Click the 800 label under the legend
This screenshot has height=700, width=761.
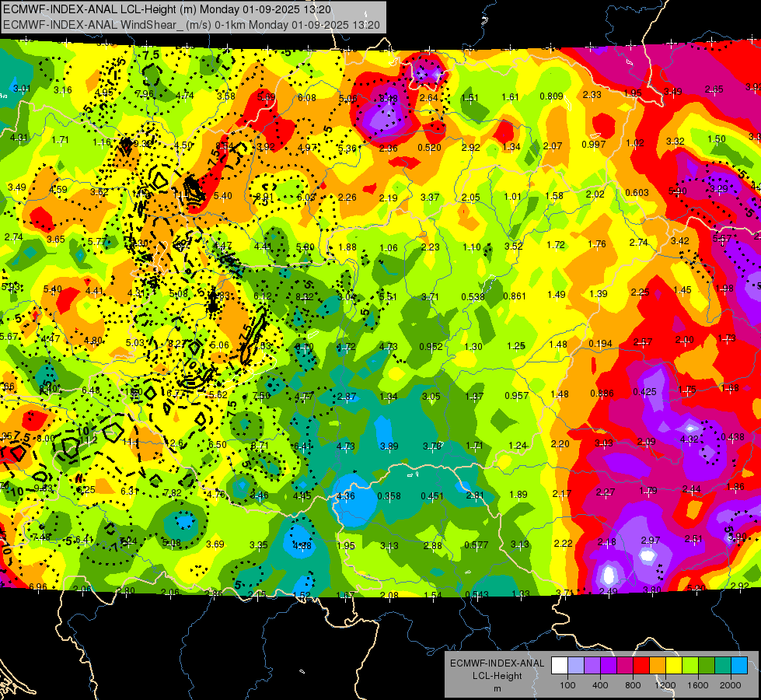coord(633,685)
